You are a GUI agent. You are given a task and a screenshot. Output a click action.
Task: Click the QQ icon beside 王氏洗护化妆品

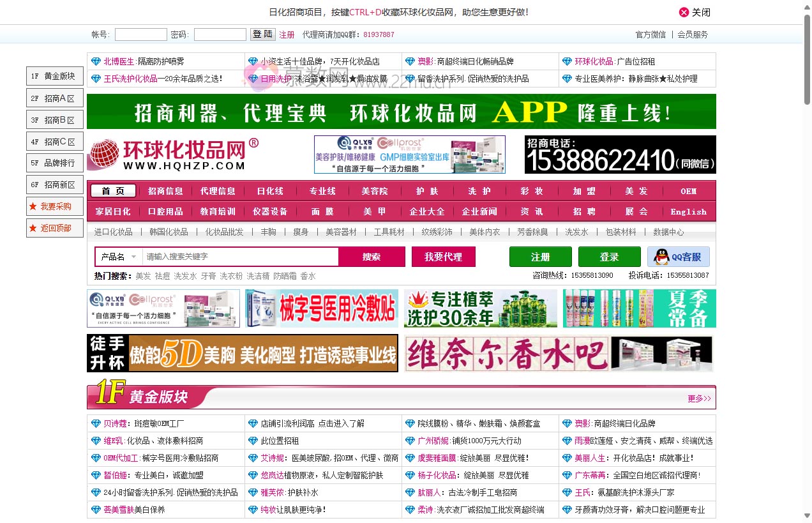click(x=96, y=79)
